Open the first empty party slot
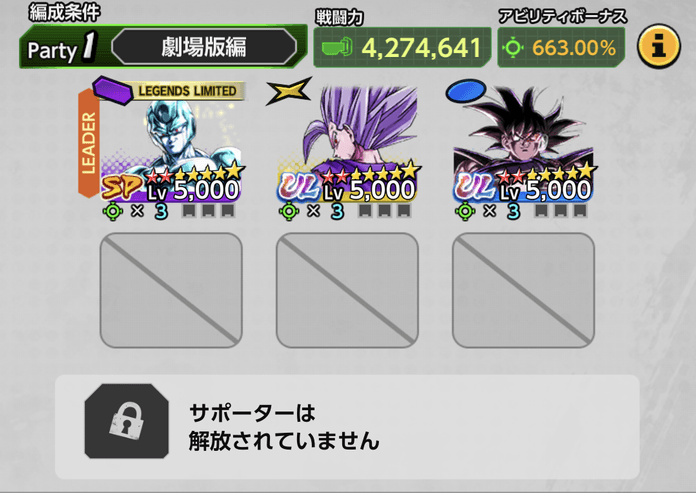 coord(171,290)
